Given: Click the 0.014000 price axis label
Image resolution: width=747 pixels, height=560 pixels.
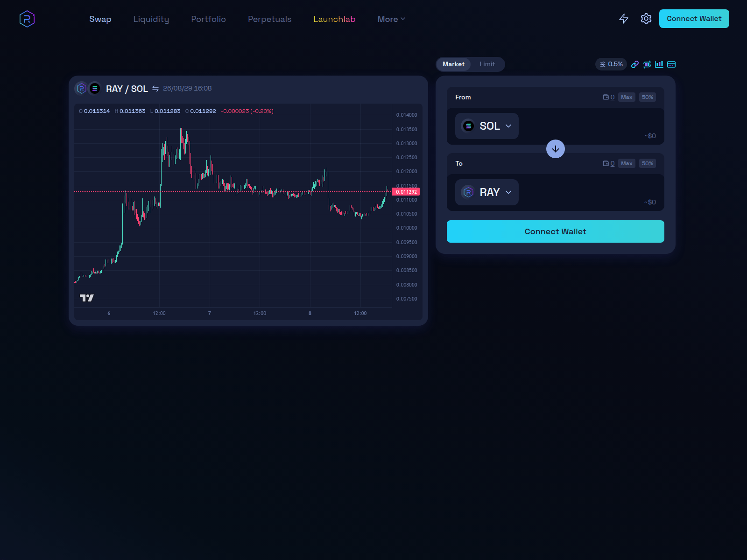Looking at the screenshot, I should coord(407,115).
